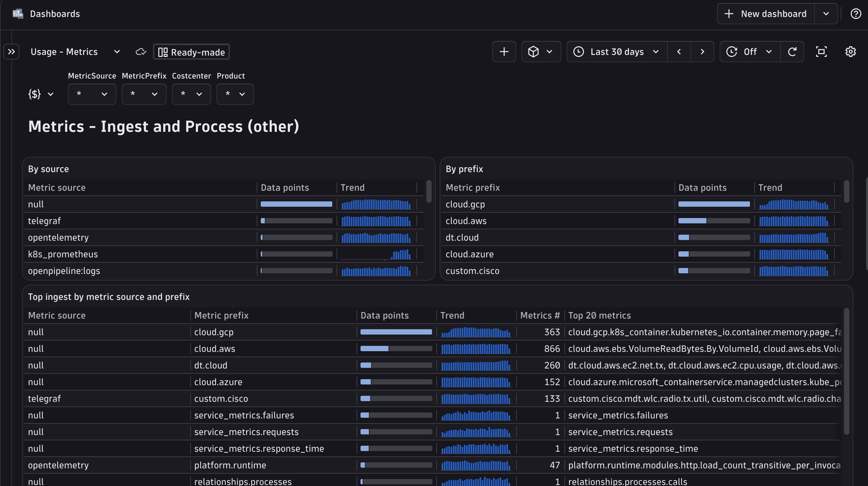Click the 866 metrics count cell
Viewport: 868px width, 486px height.
(552, 349)
